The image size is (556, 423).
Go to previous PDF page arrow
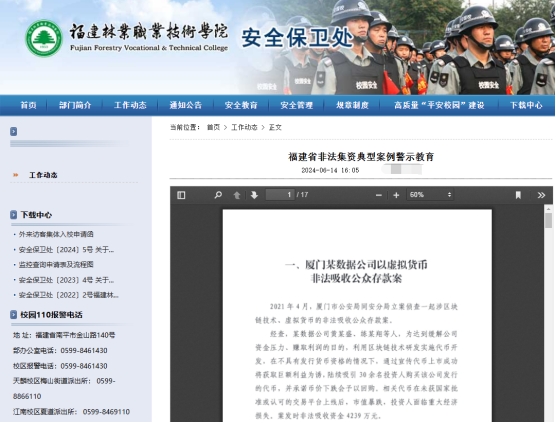tap(237, 195)
